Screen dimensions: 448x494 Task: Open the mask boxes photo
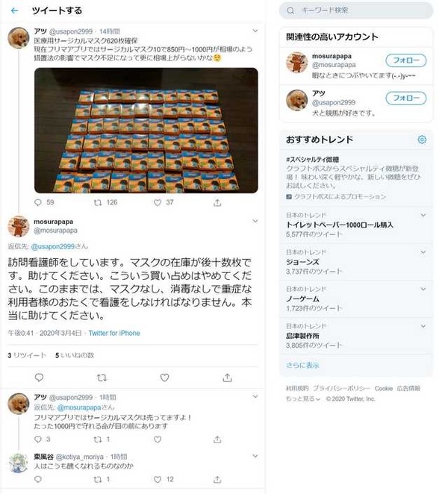point(146,130)
